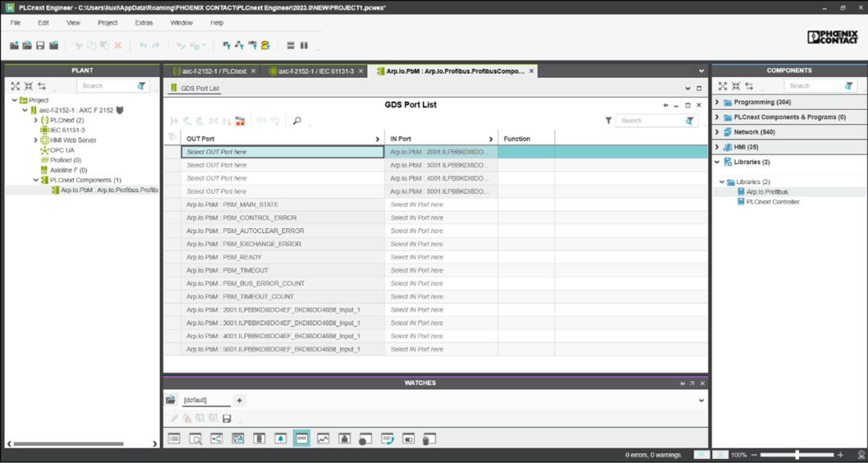Image resolution: width=868 pixels, height=463 pixels.
Task: Click the Save project toolbar icon
Action: click(40, 46)
